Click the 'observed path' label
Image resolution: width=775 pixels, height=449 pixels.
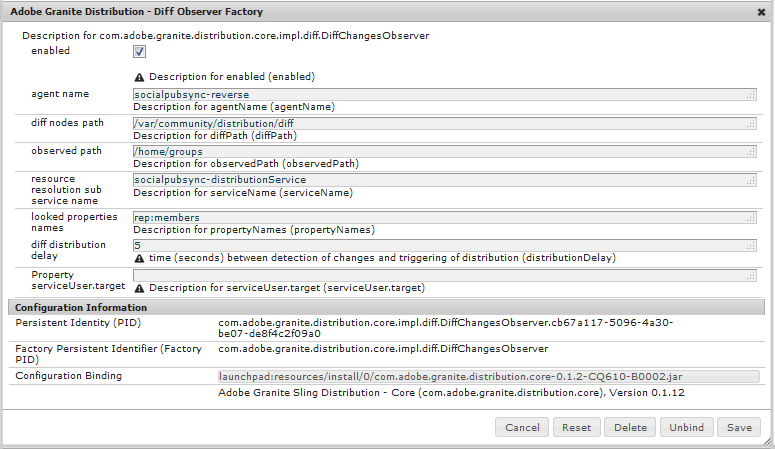[x=66, y=151]
